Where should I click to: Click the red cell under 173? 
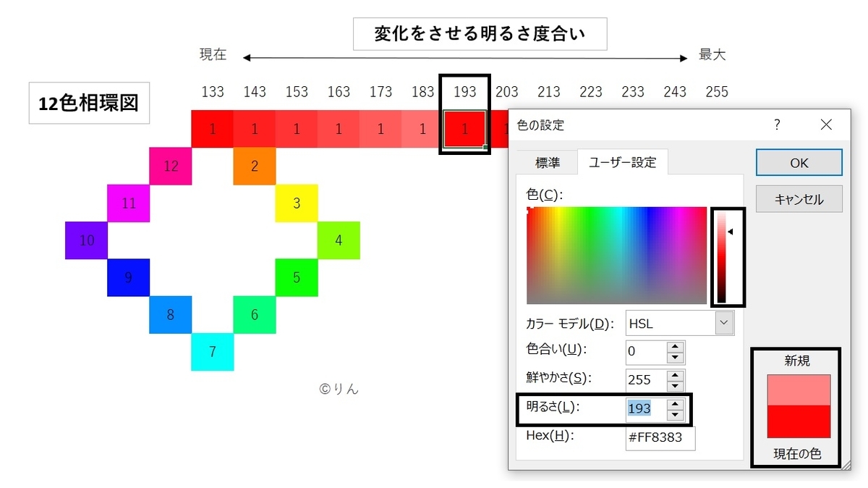coord(380,129)
